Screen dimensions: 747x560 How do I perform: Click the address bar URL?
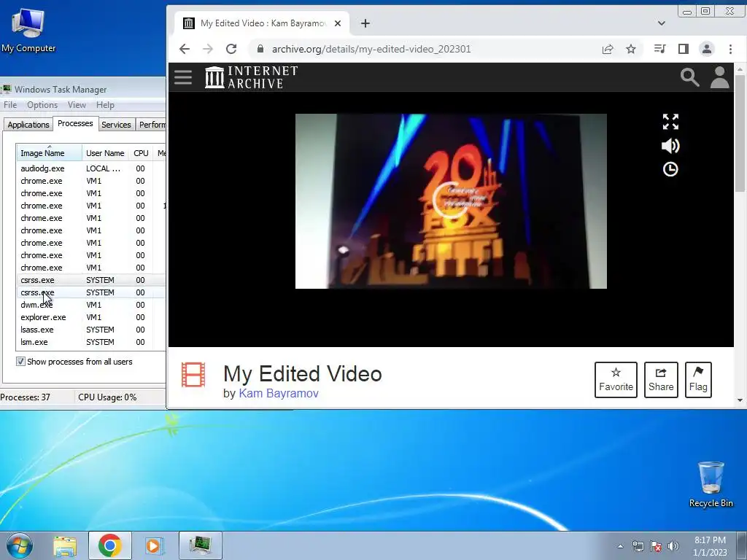coord(371,49)
